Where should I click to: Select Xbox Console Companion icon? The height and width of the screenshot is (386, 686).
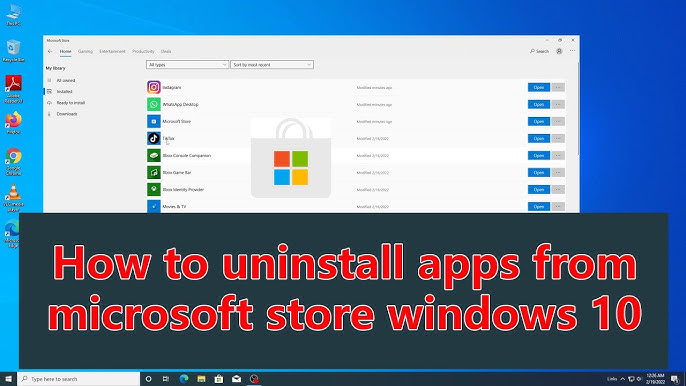coord(154,155)
